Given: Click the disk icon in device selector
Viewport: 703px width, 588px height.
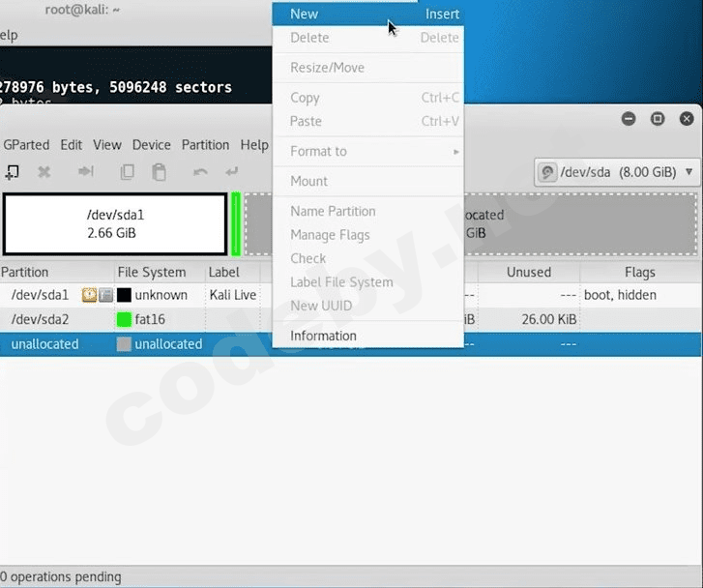Looking at the screenshot, I should [x=547, y=172].
